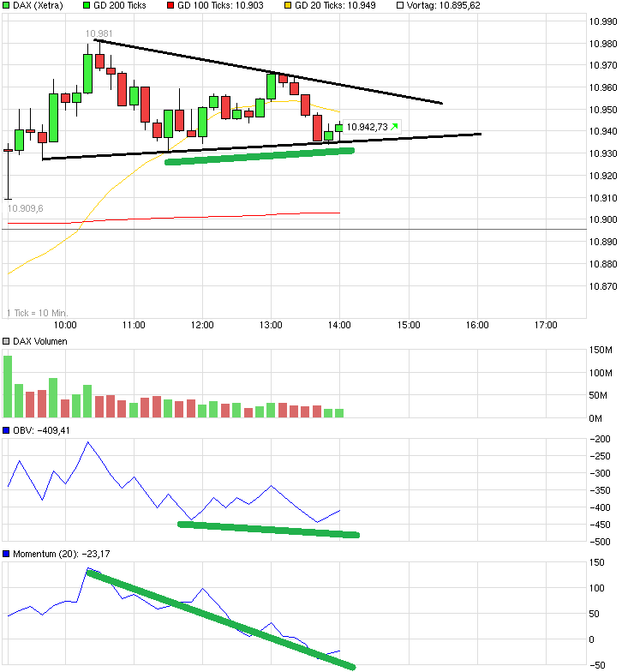Image resolution: width=622 pixels, height=672 pixels.
Task: Click the 15:00 time axis label
Action: pos(409,325)
